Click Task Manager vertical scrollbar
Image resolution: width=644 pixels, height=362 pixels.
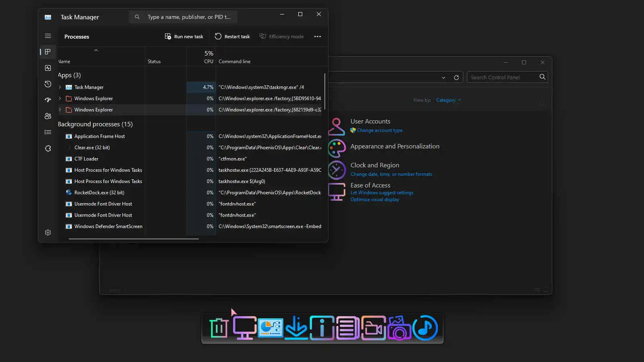click(x=324, y=91)
